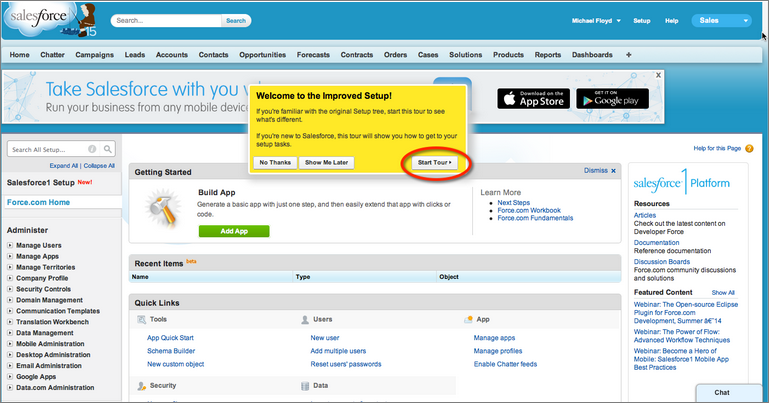The height and width of the screenshot is (403, 769).
Task: Expand Communication Templates node
Action: pos(10,311)
